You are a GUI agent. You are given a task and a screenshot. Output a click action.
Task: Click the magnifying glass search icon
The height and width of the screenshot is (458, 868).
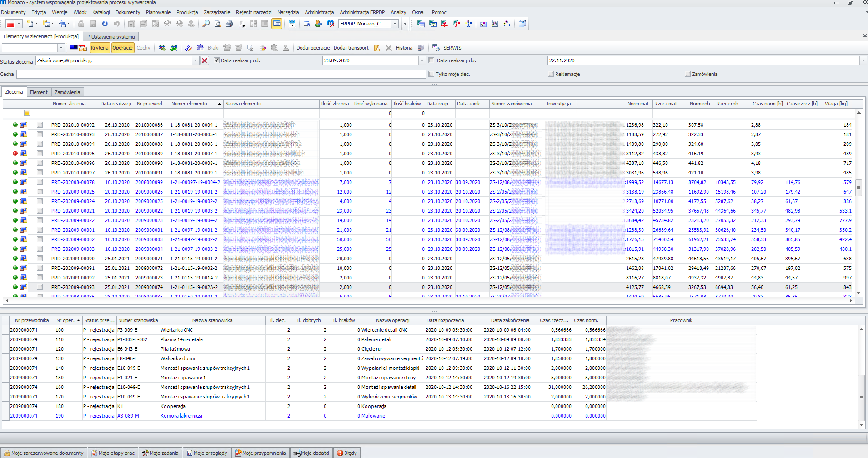(x=206, y=24)
